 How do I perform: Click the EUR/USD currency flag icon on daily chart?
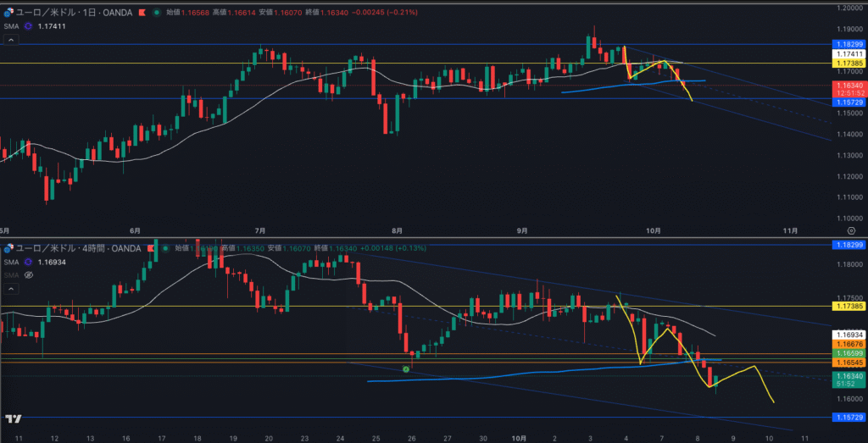[9, 12]
